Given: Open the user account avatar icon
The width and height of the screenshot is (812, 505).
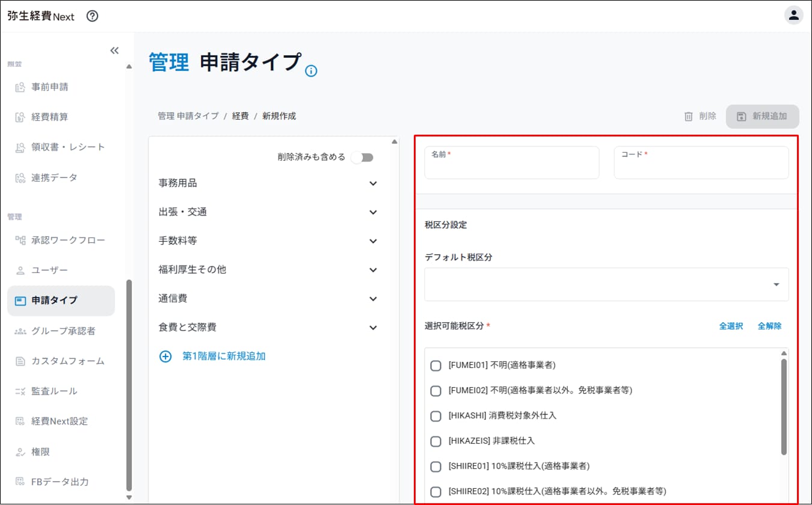Looking at the screenshot, I should pos(793,16).
